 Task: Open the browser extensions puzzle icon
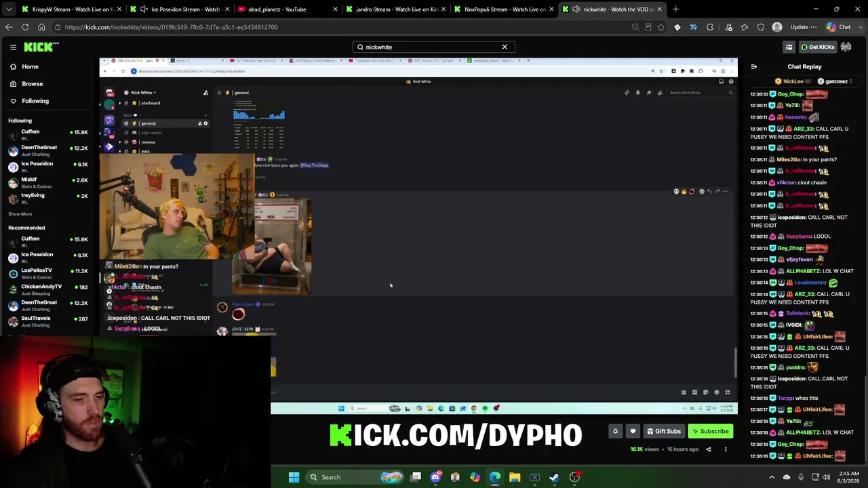(710, 27)
